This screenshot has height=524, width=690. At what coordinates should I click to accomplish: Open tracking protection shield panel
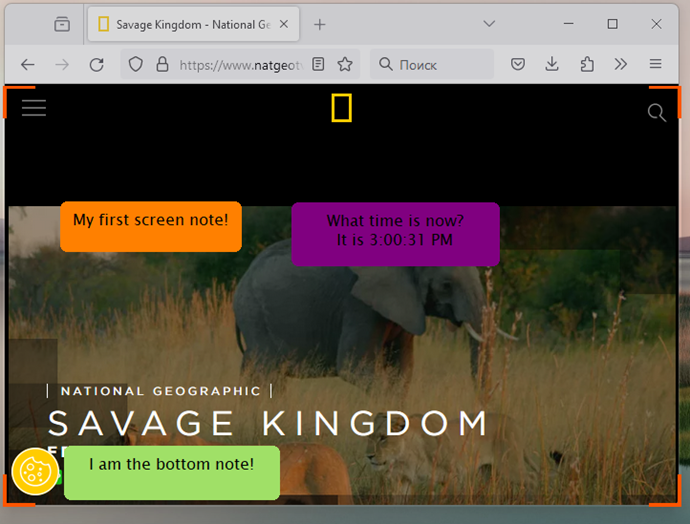tap(136, 65)
